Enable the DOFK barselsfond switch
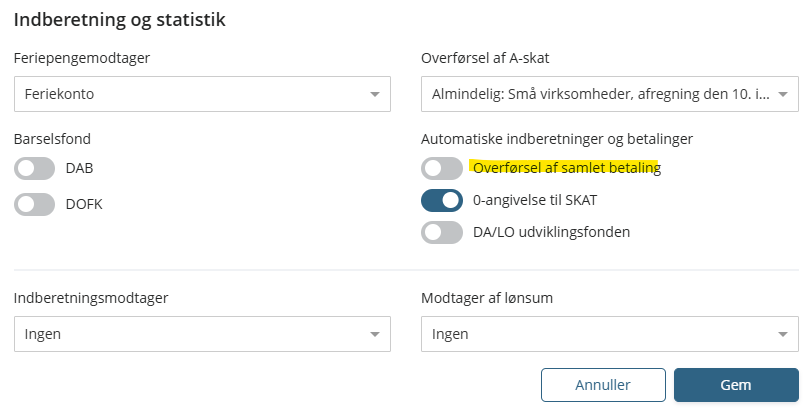Screen dimensions: 811x414 click(34, 204)
